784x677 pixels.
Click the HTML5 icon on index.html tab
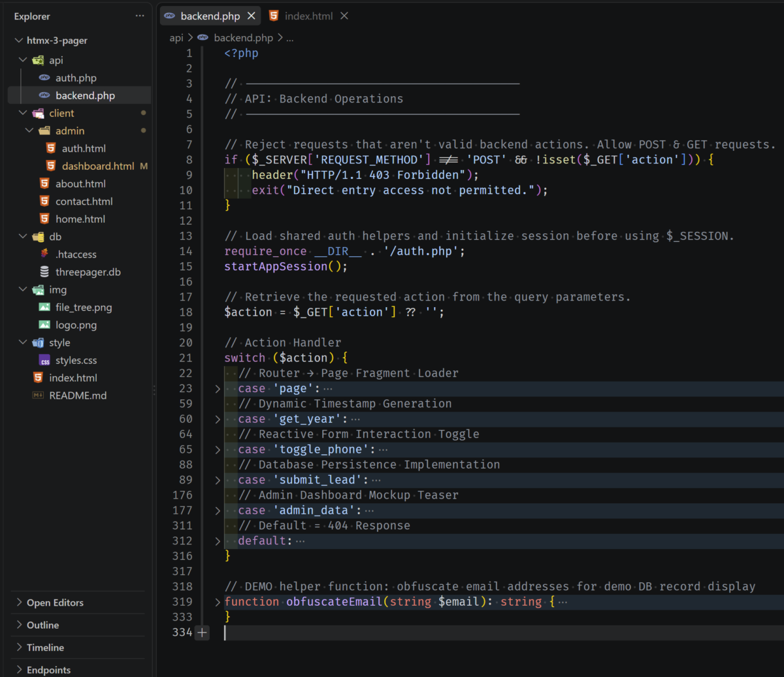coord(274,16)
